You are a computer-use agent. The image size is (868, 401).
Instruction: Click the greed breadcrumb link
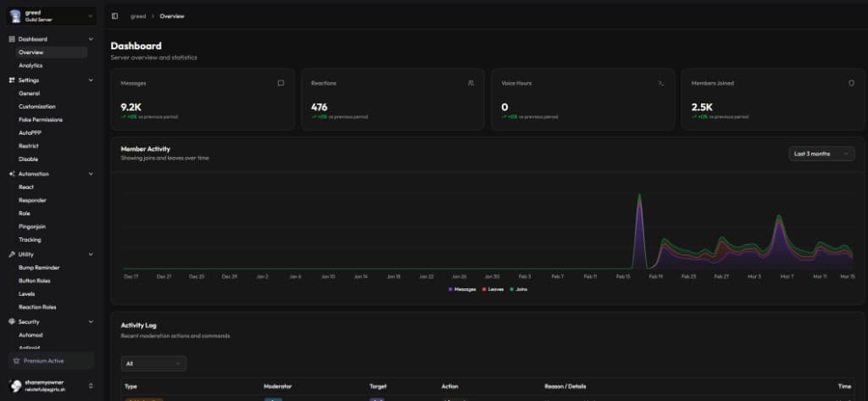point(138,16)
